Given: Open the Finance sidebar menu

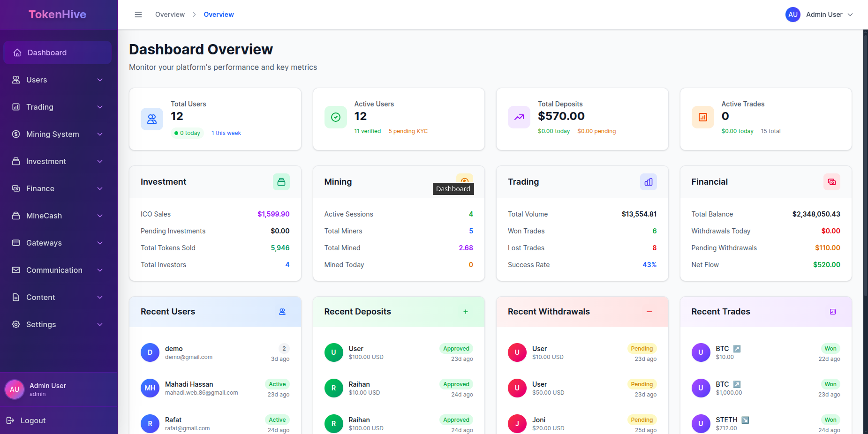Looking at the screenshot, I should point(57,188).
